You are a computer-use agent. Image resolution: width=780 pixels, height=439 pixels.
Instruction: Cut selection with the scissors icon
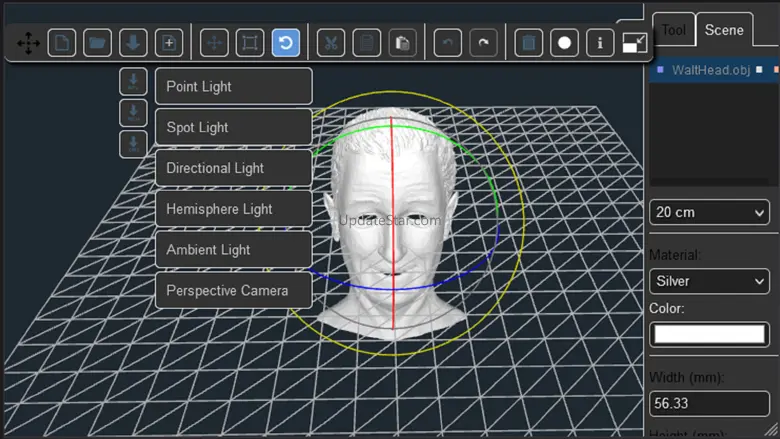coord(331,43)
